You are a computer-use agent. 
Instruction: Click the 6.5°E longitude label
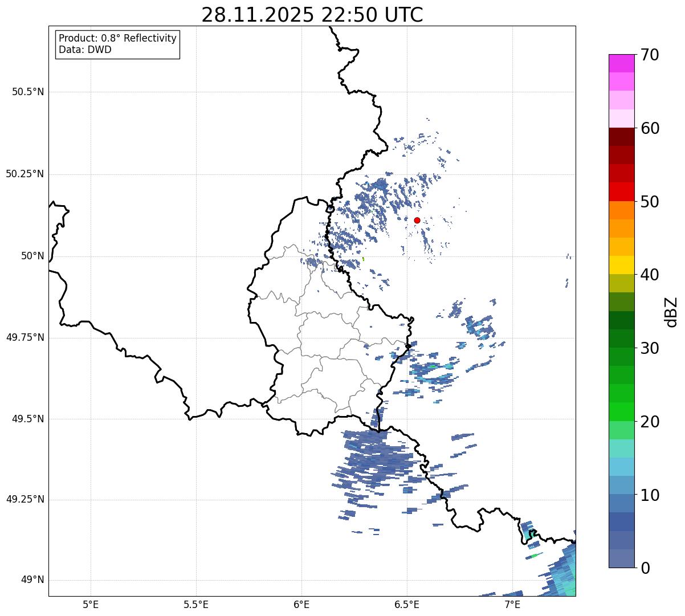(x=407, y=605)
